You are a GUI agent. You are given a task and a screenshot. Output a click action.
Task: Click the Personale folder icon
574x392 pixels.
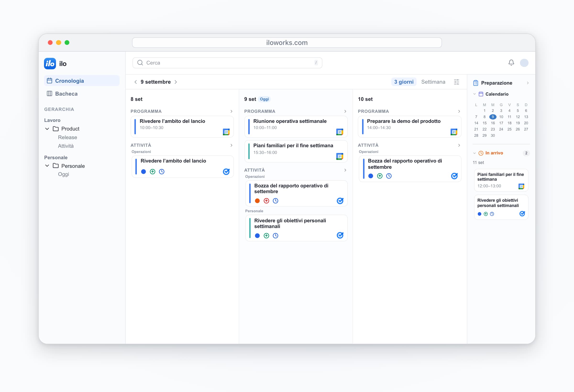click(x=56, y=166)
